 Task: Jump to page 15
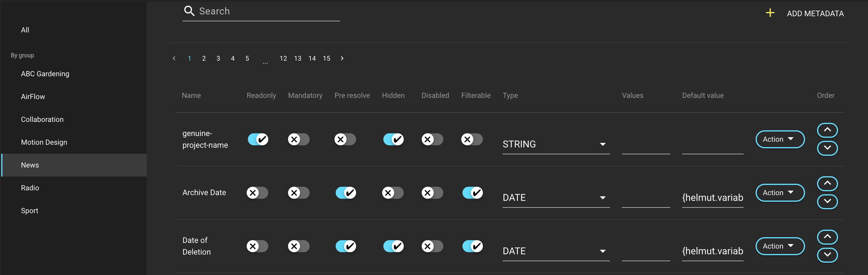click(x=326, y=58)
